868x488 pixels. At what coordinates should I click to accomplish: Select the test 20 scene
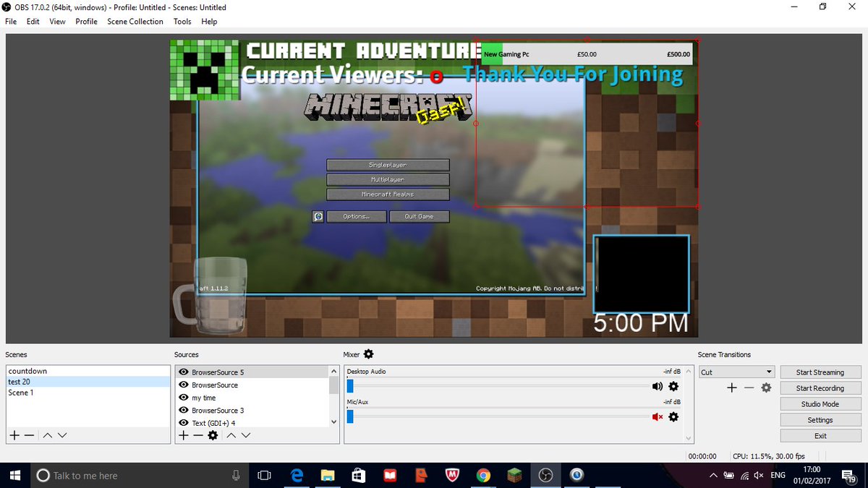87,382
